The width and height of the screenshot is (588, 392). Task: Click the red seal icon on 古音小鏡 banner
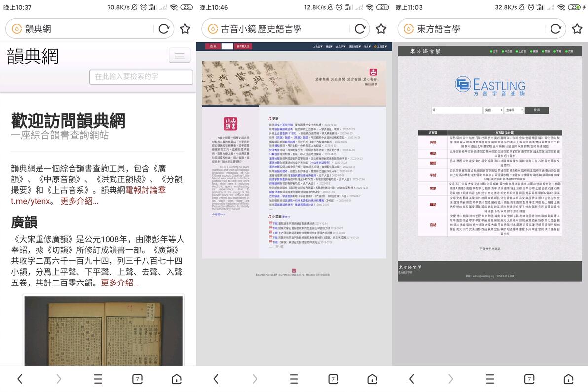pos(373,72)
